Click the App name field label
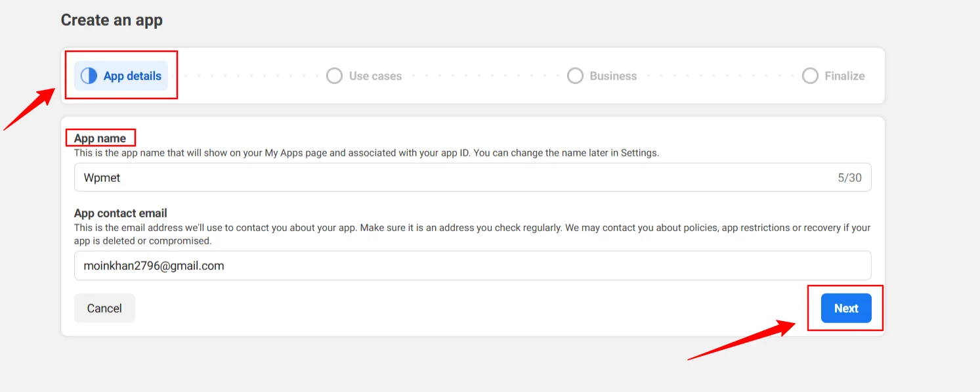 point(100,139)
